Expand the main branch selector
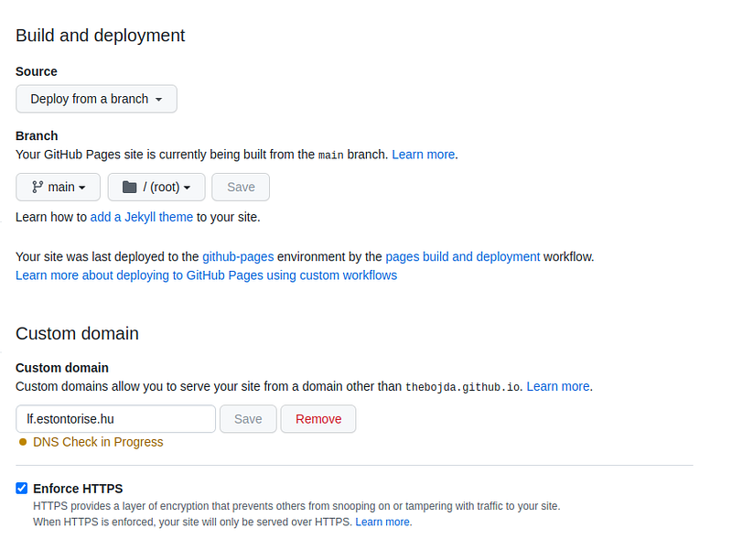The width and height of the screenshot is (732, 560). click(59, 187)
